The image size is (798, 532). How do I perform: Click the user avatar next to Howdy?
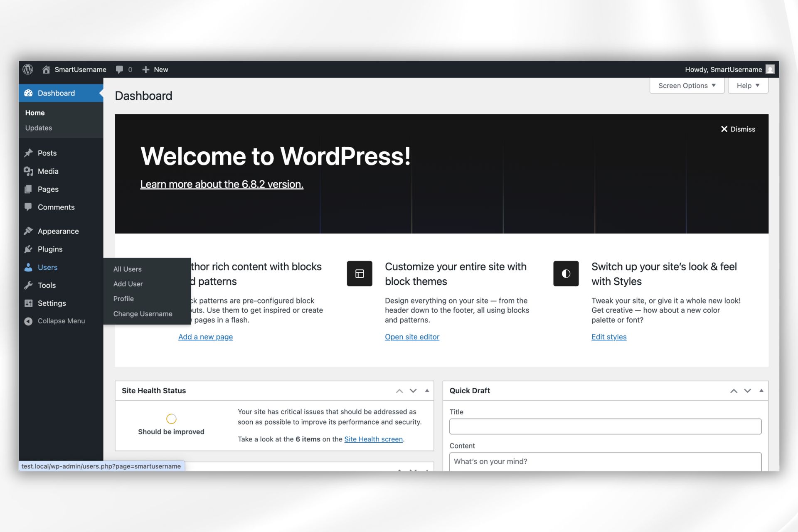click(770, 69)
